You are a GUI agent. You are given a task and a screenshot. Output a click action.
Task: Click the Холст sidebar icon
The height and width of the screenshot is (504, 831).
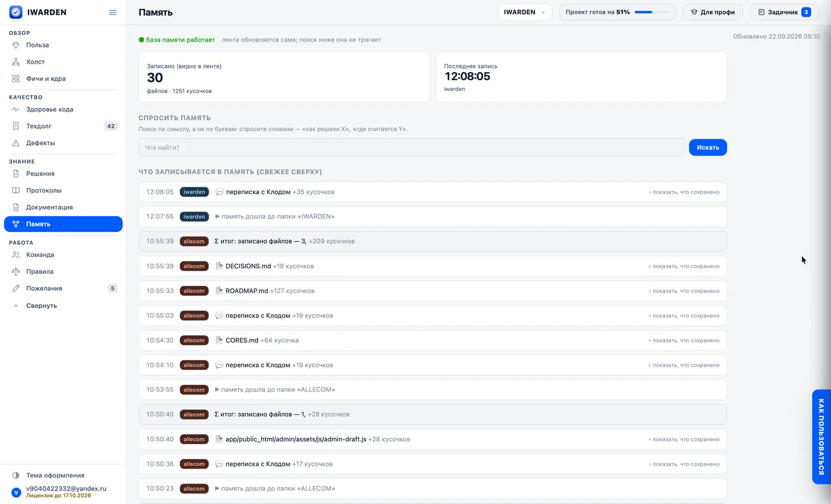[x=16, y=62]
